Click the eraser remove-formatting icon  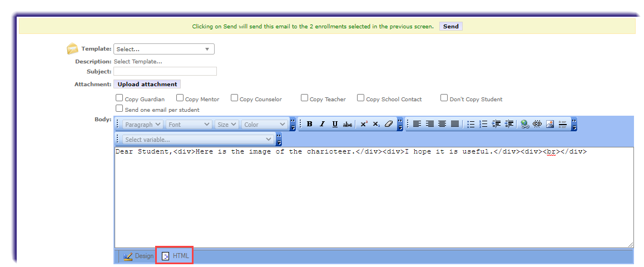(x=389, y=124)
